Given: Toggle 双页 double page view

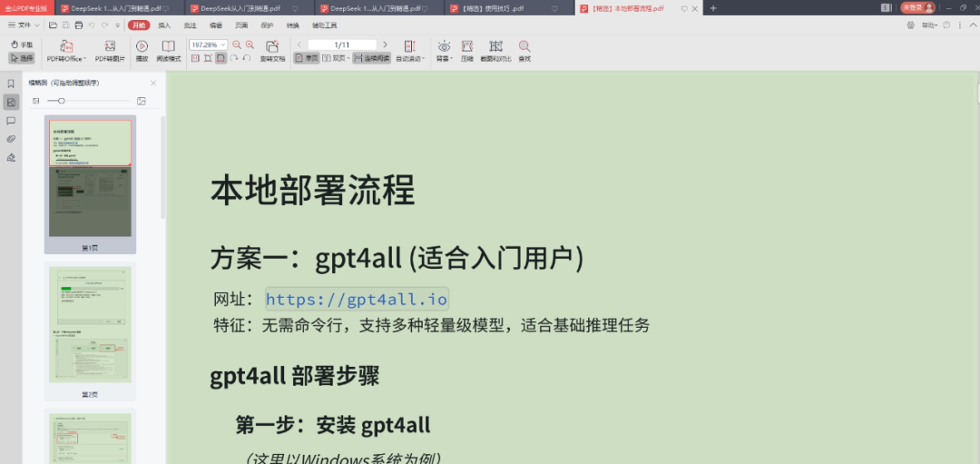Looking at the screenshot, I should [337, 58].
